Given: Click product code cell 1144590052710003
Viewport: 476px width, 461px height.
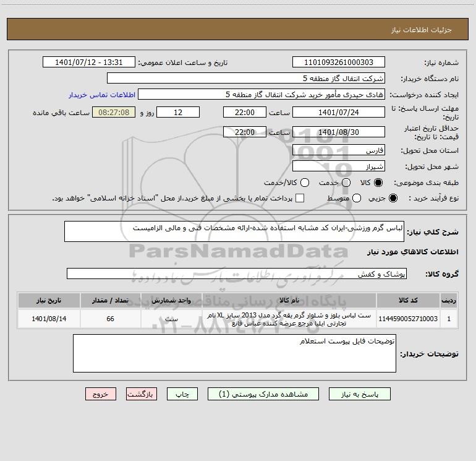Looking at the screenshot, I should pos(408,319).
